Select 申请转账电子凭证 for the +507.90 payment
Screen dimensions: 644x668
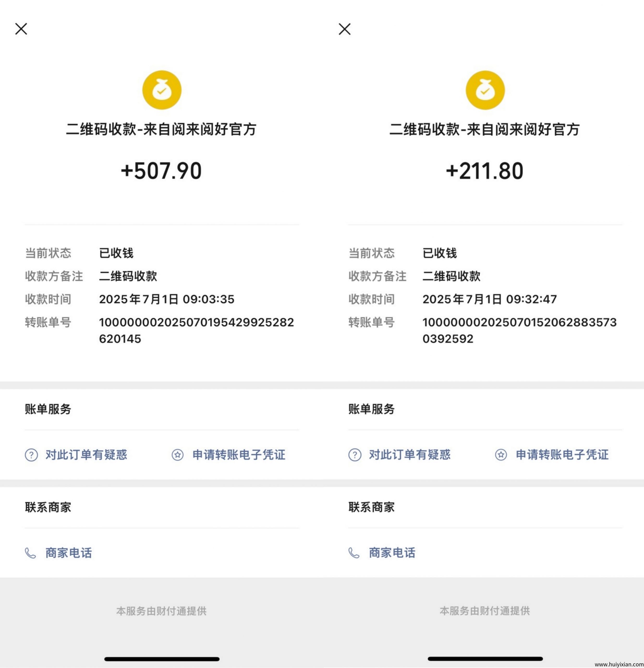239,455
